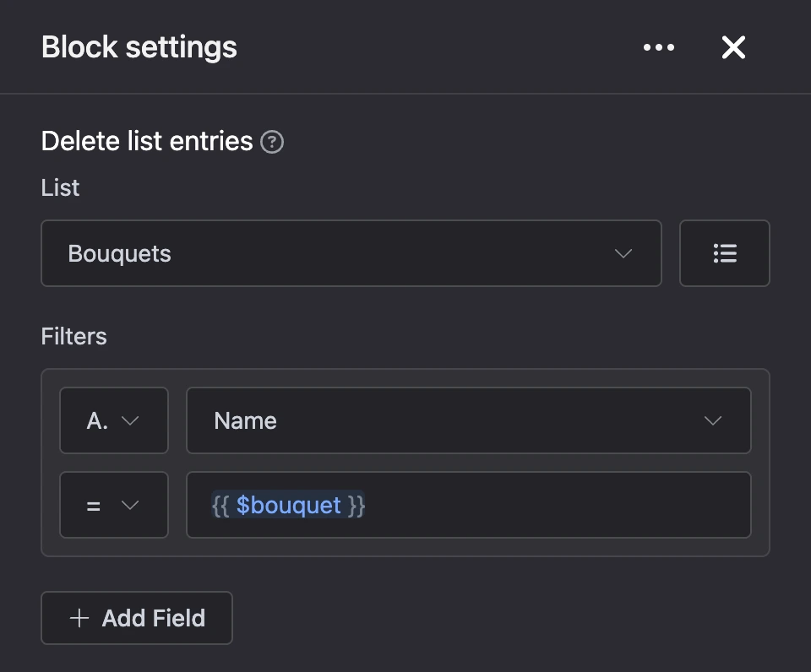The width and height of the screenshot is (811, 672).
Task: Click the List label
Action: tap(61, 187)
